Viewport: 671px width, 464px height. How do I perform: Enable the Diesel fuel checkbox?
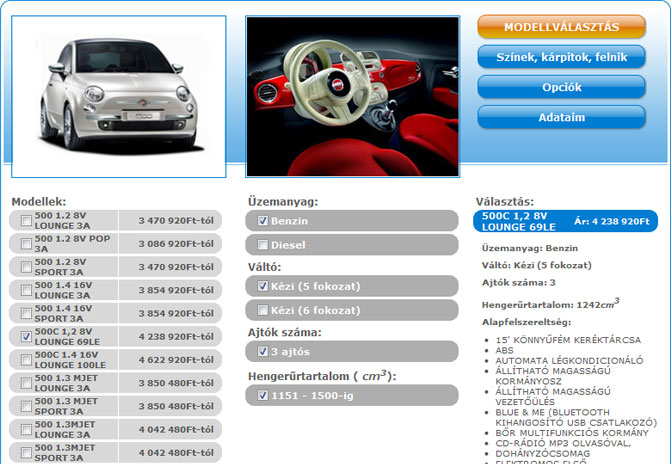click(263, 245)
